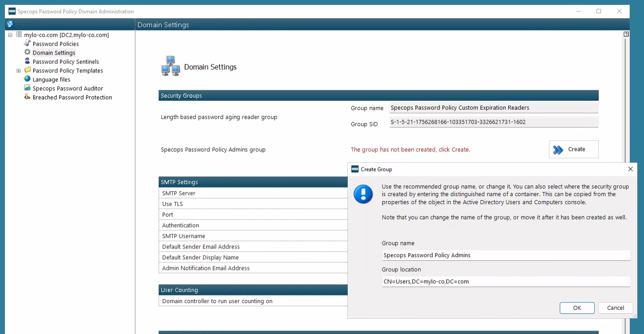Viewport: 644px width, 334px height.
Task: Click the Create button for Admins group
Action: tap(574, 150)
